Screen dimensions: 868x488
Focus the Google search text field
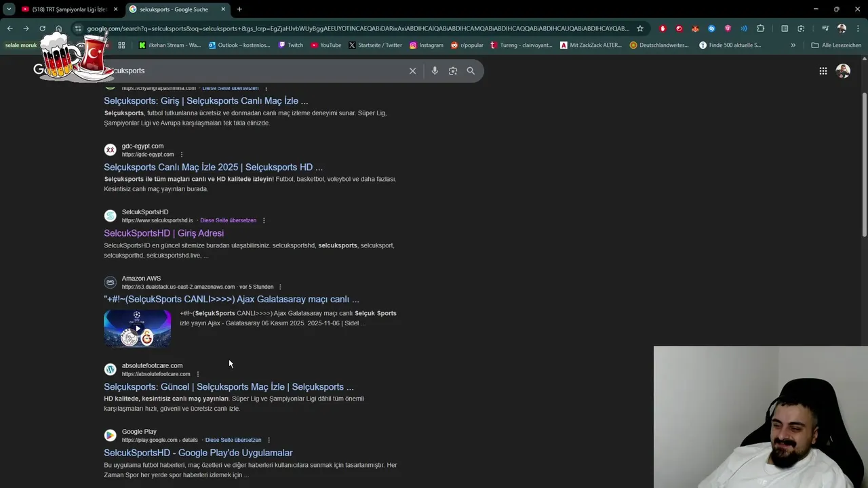tap(258, 70)
